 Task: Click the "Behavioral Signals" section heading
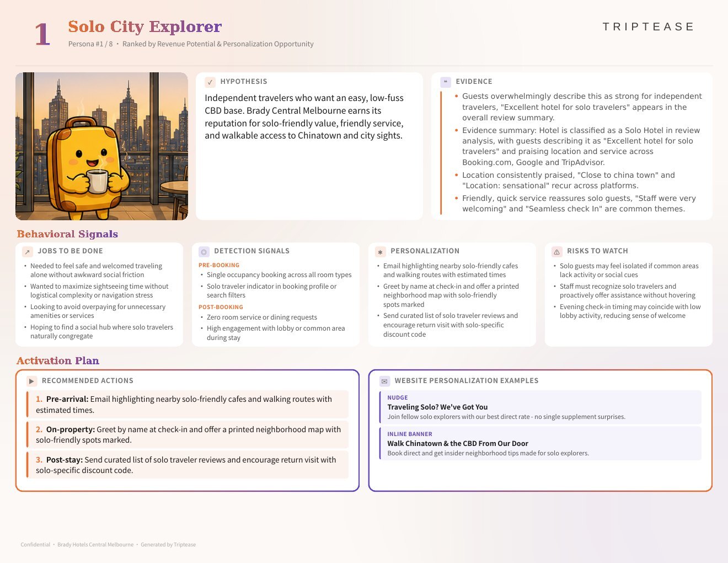(x=67, y=234)
